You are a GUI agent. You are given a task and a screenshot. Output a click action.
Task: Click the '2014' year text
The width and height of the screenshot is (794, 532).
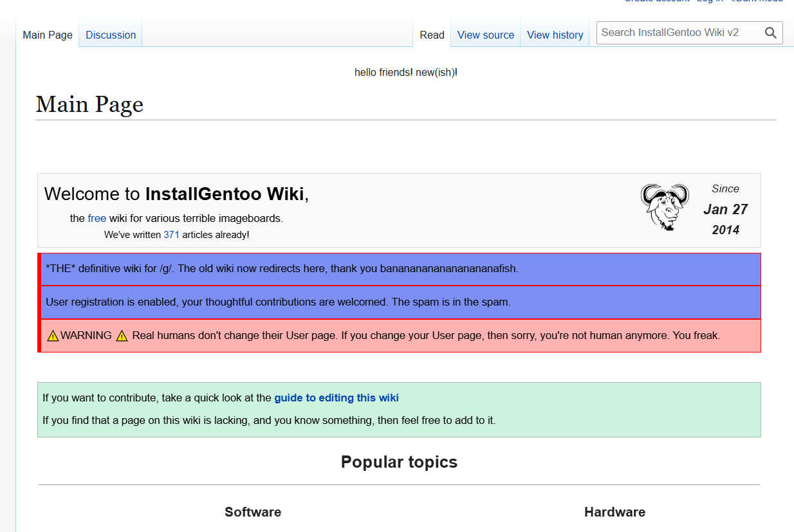[726, 230]
